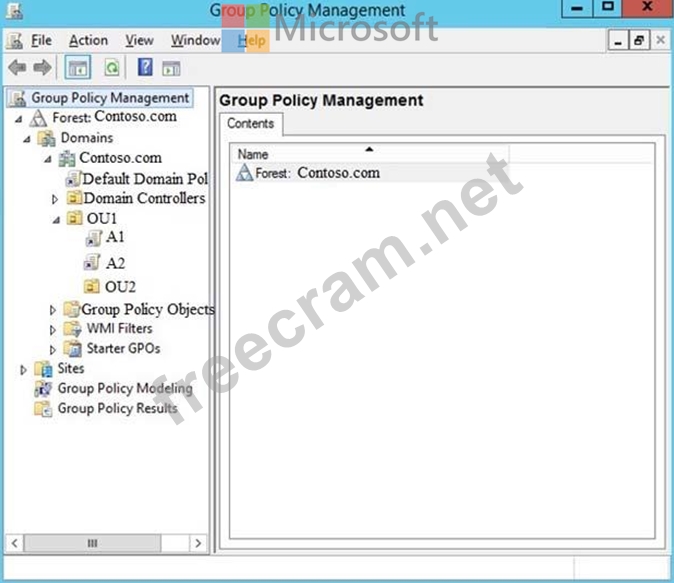Select the 'OU1' label in tree
The width and height of the screenshot is (674, 583).
(102, 218)
